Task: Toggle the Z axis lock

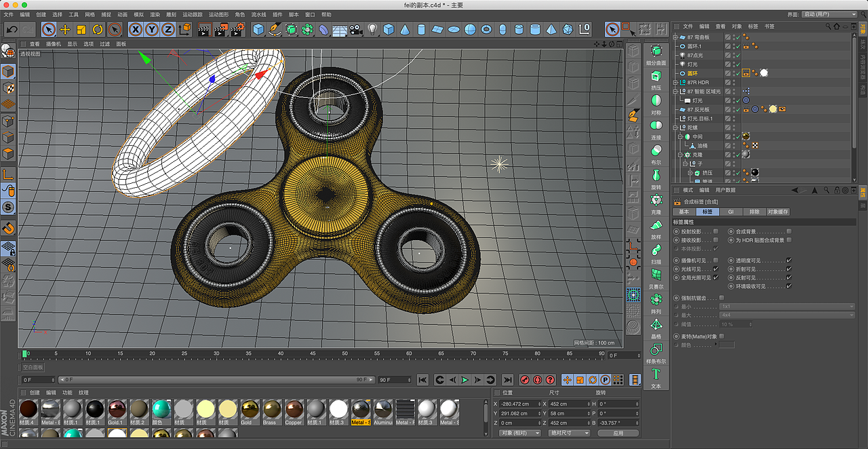Action: (167, 29)
